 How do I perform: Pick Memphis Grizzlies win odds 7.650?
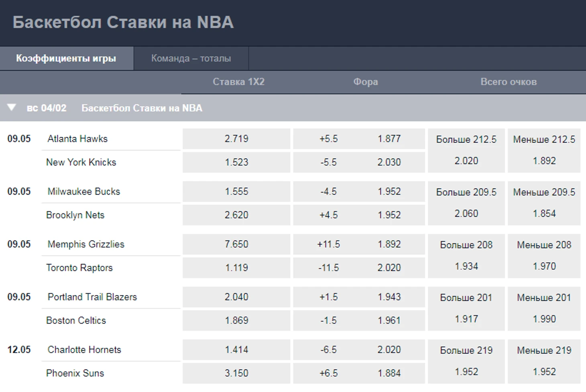[x=236, y=244]
